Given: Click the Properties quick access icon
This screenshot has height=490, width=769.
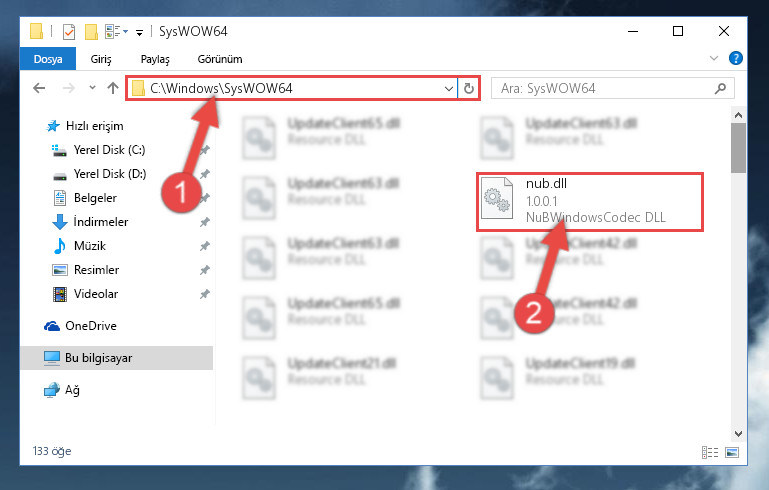Looking at the screenshot, I should [x=69, y=32].
